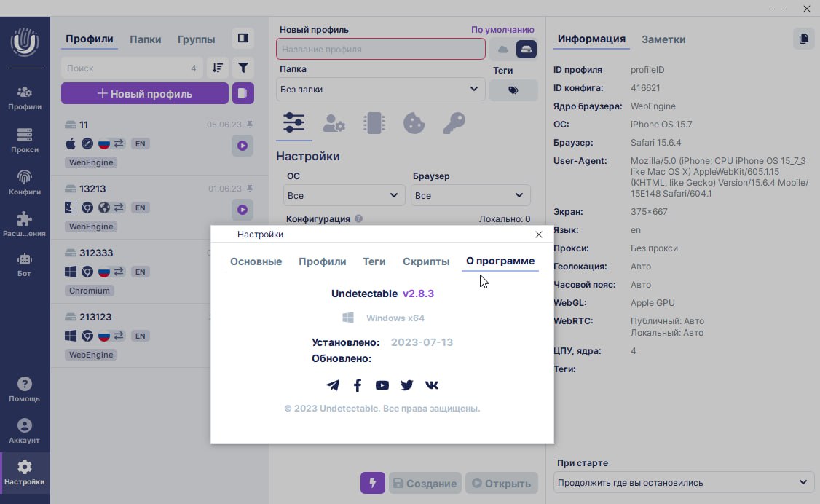Open the Telegram link in About dialog
This screenshot has height=504, width=820.
click(333, 385)
